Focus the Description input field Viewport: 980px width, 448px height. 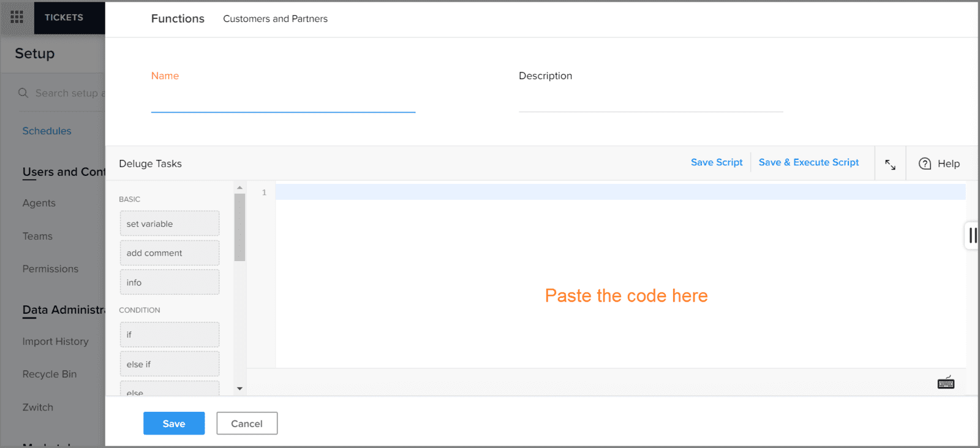651,101
